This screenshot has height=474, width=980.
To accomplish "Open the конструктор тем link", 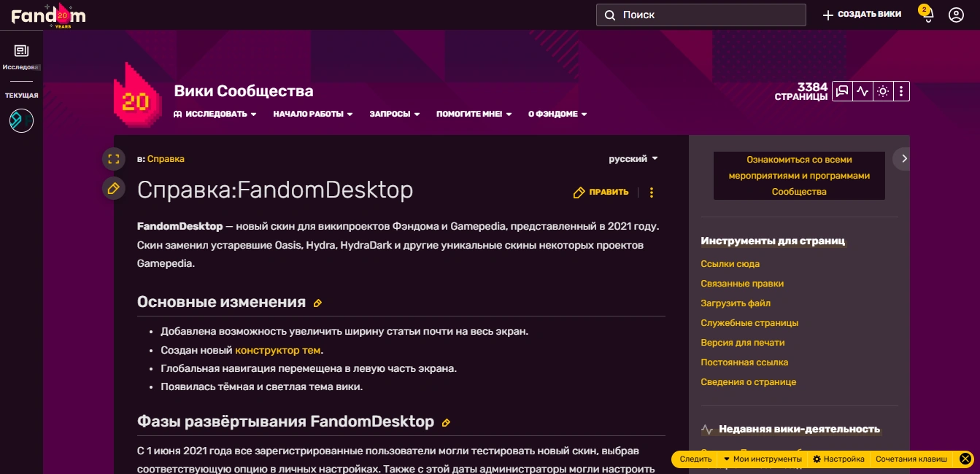I will click(278, 351).
